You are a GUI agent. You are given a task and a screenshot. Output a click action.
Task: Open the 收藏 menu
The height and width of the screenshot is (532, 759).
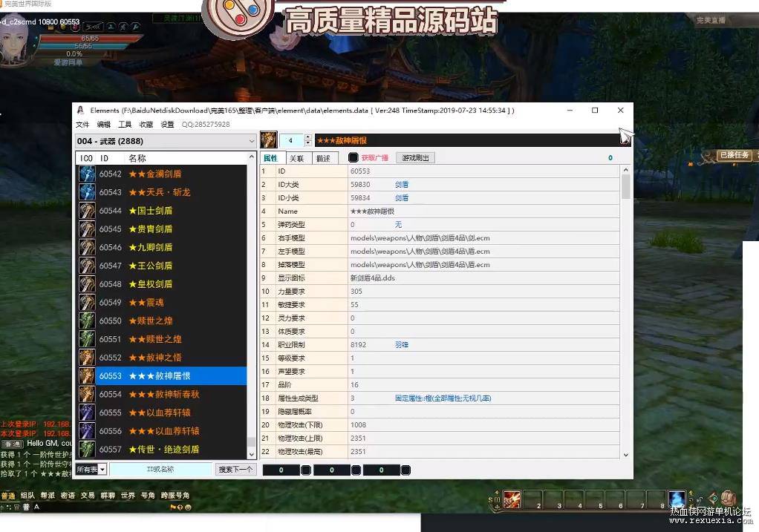tap(146, 125)
